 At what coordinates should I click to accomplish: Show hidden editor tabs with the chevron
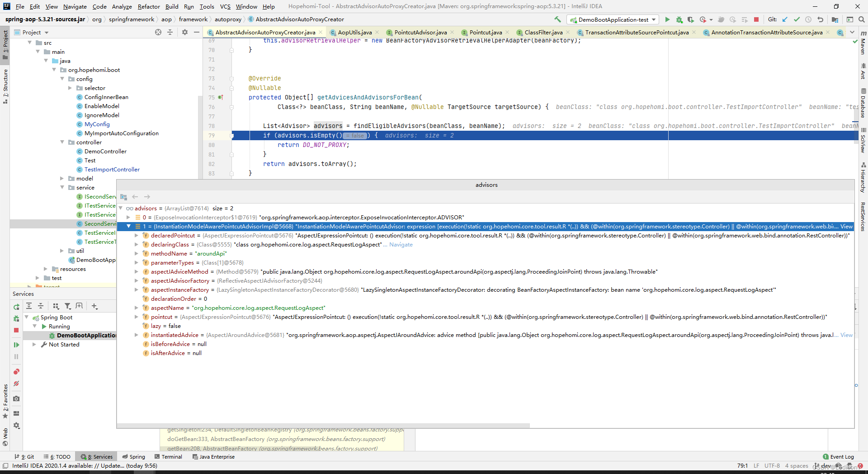coord(852,32)
